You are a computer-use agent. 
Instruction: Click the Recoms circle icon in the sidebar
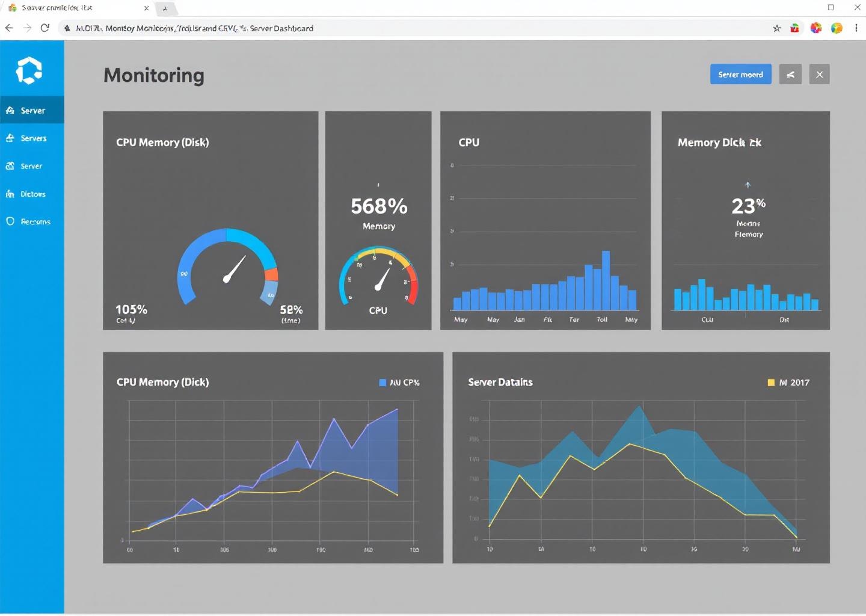click(10, 221)
